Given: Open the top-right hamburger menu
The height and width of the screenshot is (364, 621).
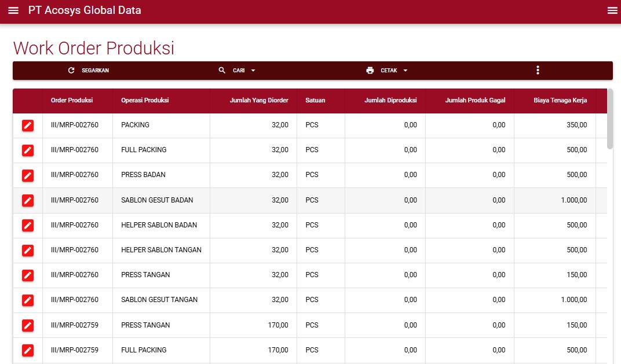Looking at the screenshot, I should (x=612, y=10).
